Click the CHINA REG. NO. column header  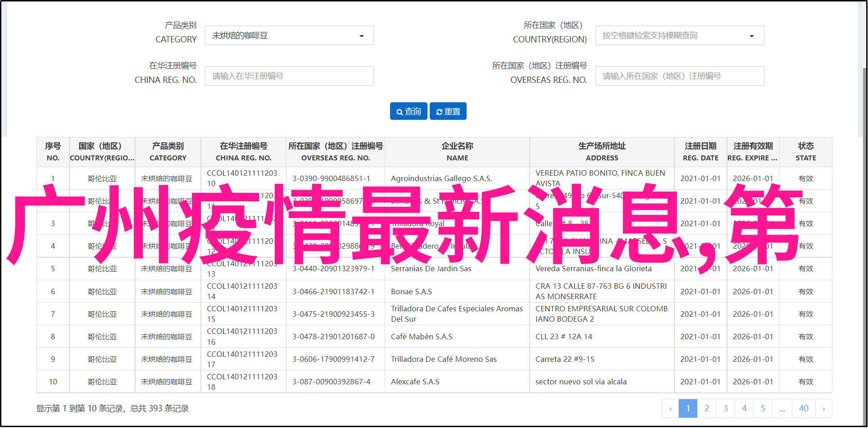coord(244,152)
